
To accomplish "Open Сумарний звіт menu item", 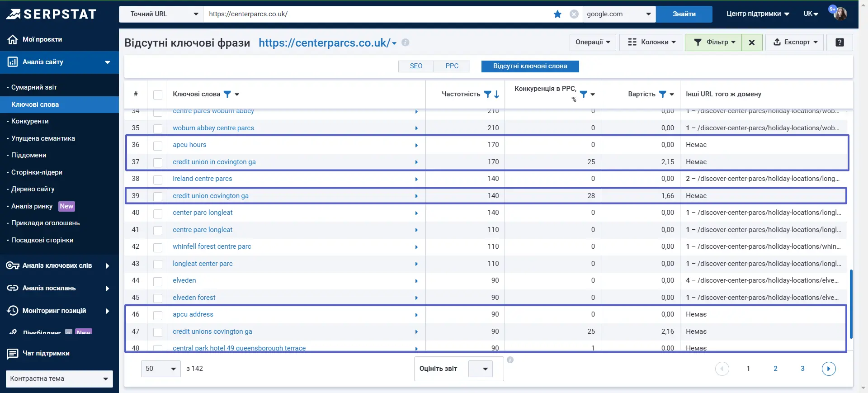I will click(x=34, y=87).
